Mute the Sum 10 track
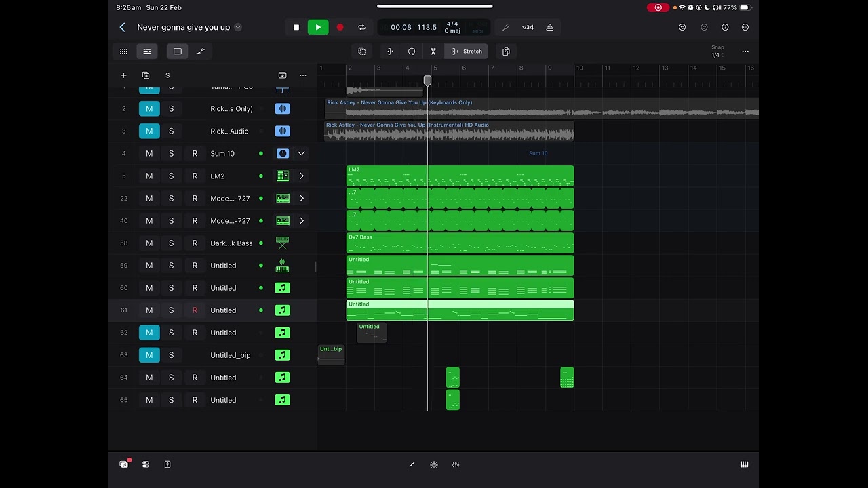 pyautogui.click(x=149, y=154)
